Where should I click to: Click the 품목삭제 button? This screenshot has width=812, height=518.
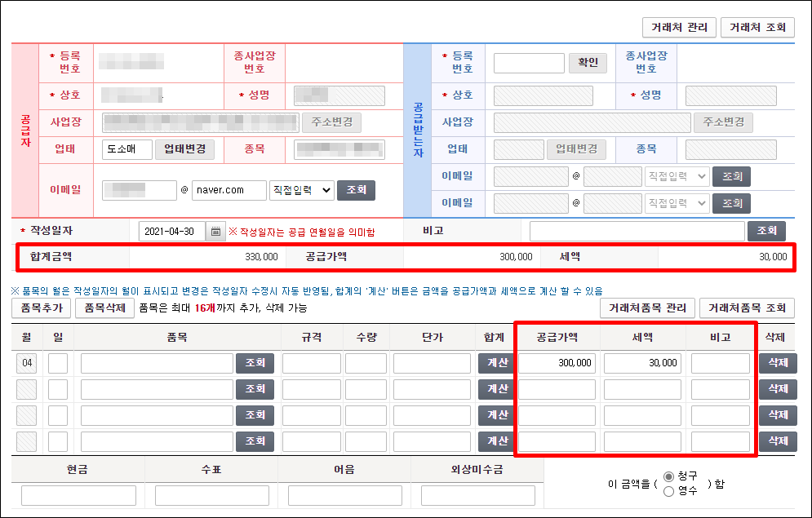point(104,308)
